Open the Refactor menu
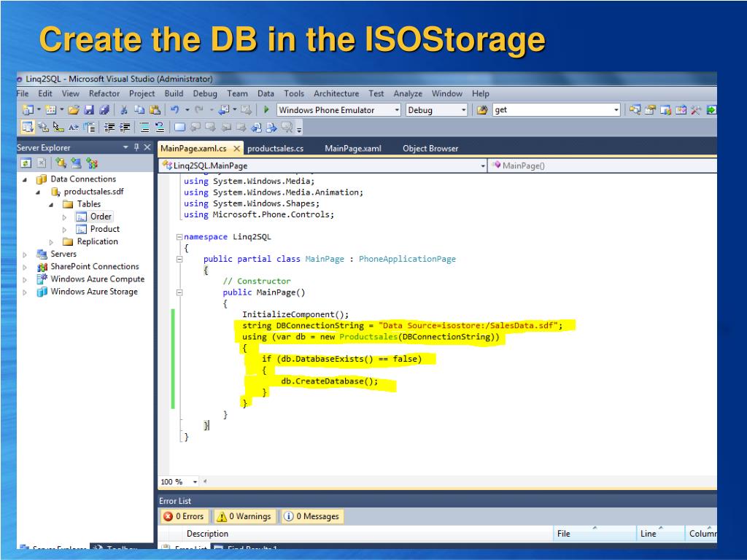Viewport: 747px width, 560px height. click(x=104, y=94)
